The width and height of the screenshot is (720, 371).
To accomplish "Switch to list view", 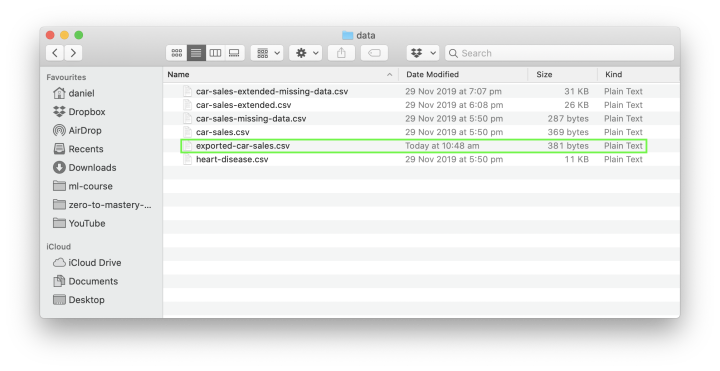I will click(196, 53).
